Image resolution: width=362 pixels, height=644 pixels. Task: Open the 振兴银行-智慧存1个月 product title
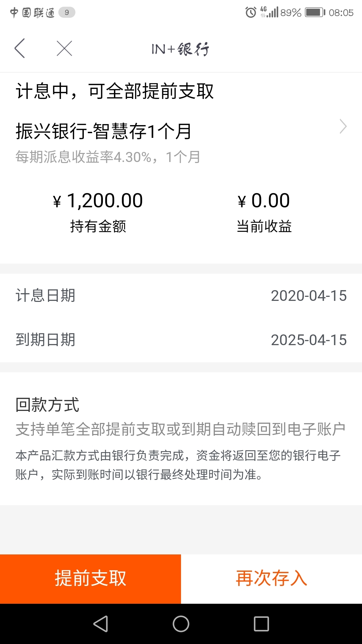point(104,131)
